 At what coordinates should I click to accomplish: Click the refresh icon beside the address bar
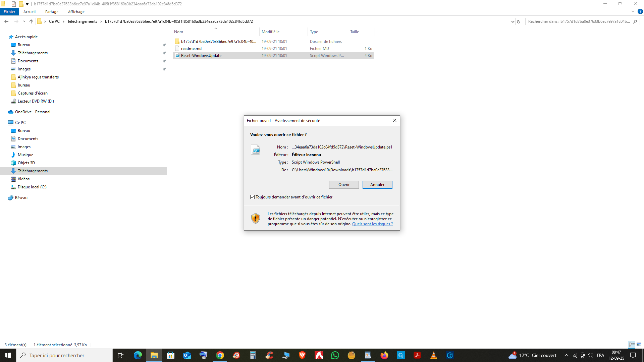519,21
